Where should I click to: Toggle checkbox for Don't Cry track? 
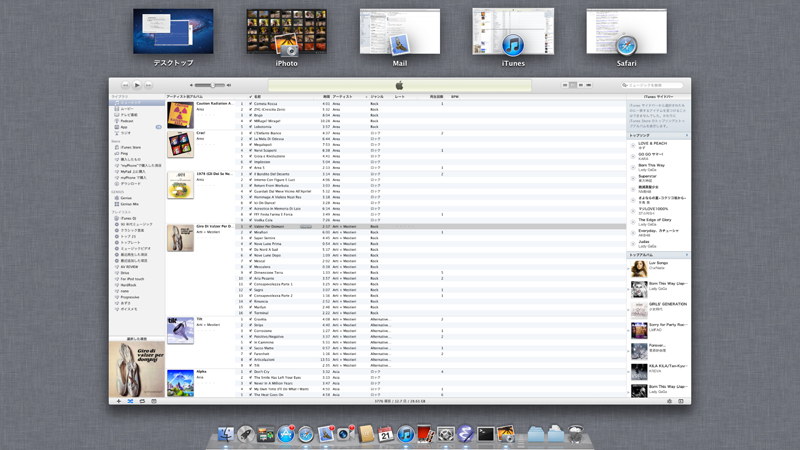point(250,371)
